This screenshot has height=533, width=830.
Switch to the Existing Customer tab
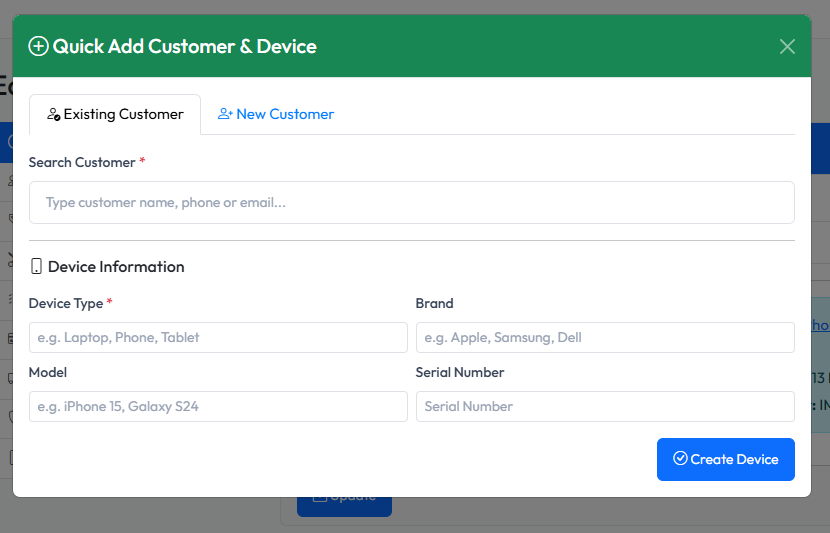coord(115,114)
